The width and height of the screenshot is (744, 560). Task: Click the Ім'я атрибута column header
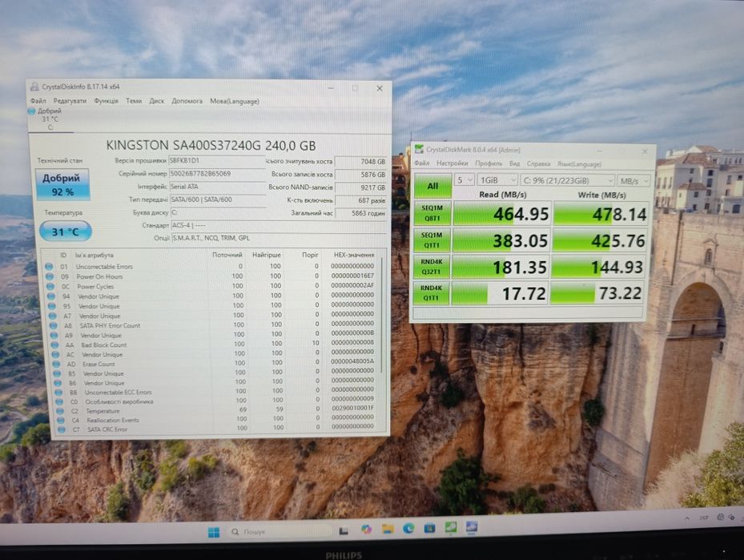[x=94, y=256]
